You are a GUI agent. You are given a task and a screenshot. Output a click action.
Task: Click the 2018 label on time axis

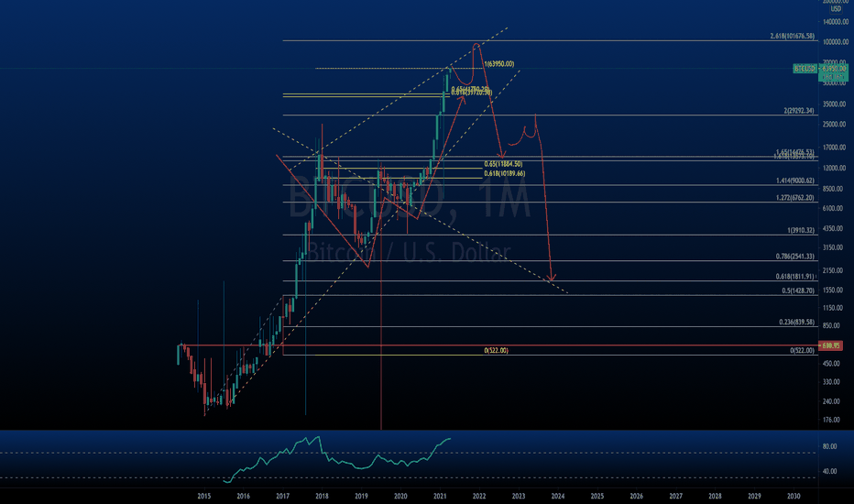click(322, 496)
